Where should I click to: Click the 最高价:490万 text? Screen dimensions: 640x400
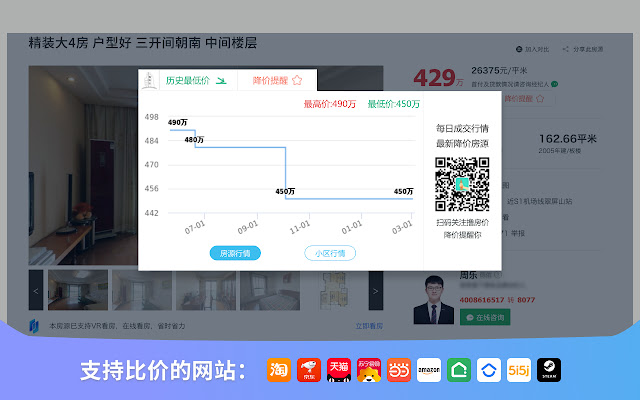pyautogui.click(x=329, y=104)
